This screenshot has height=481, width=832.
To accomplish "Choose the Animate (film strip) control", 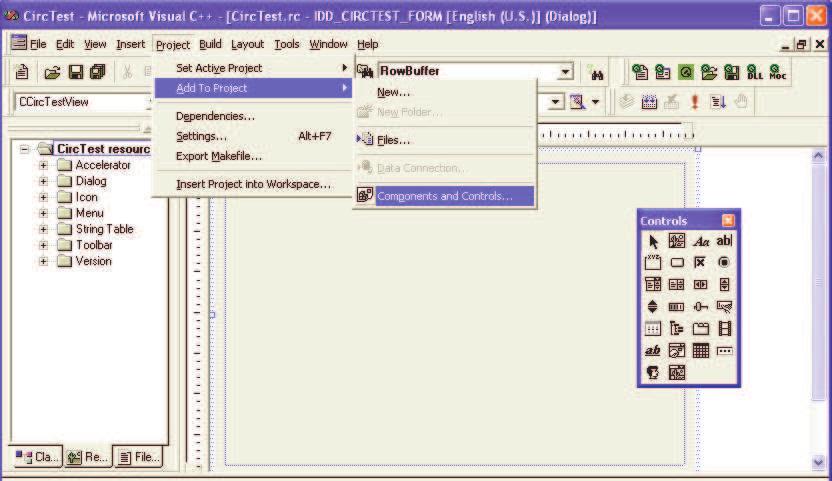I will pyautogui.click(x=724, y=329).
